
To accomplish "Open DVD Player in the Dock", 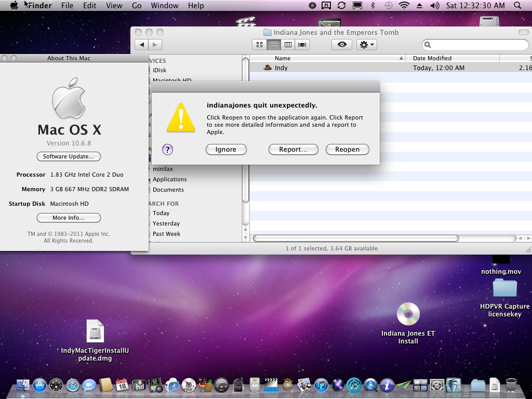I will 255,385.
